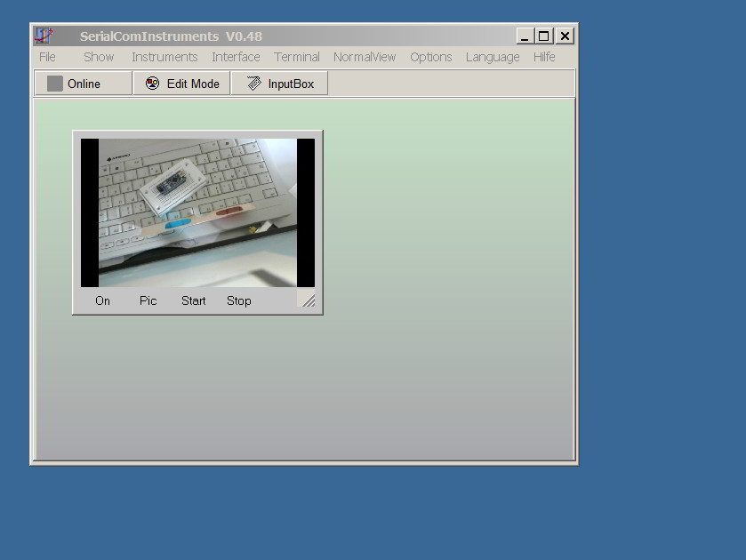Take a picture with Pic button
The image size is (746, 560).
[x=148, y=300]
